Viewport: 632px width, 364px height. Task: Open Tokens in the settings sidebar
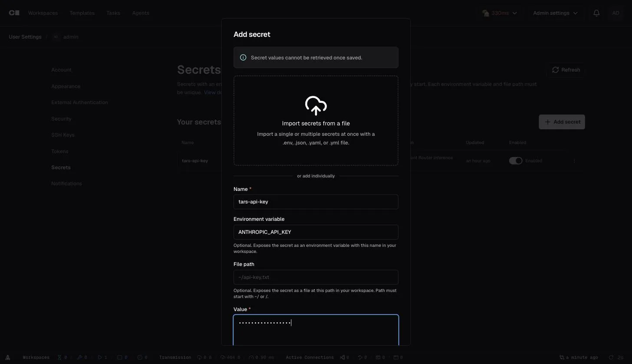coord(60,151)
